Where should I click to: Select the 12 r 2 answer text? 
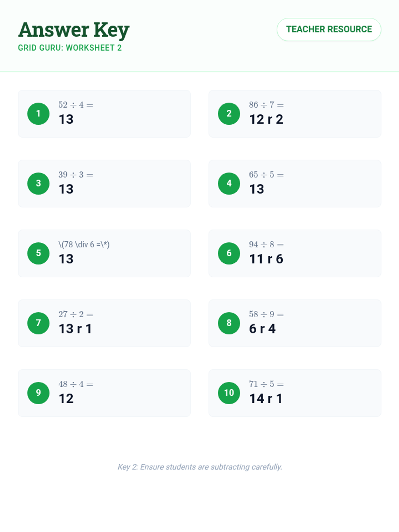point(266,119)
